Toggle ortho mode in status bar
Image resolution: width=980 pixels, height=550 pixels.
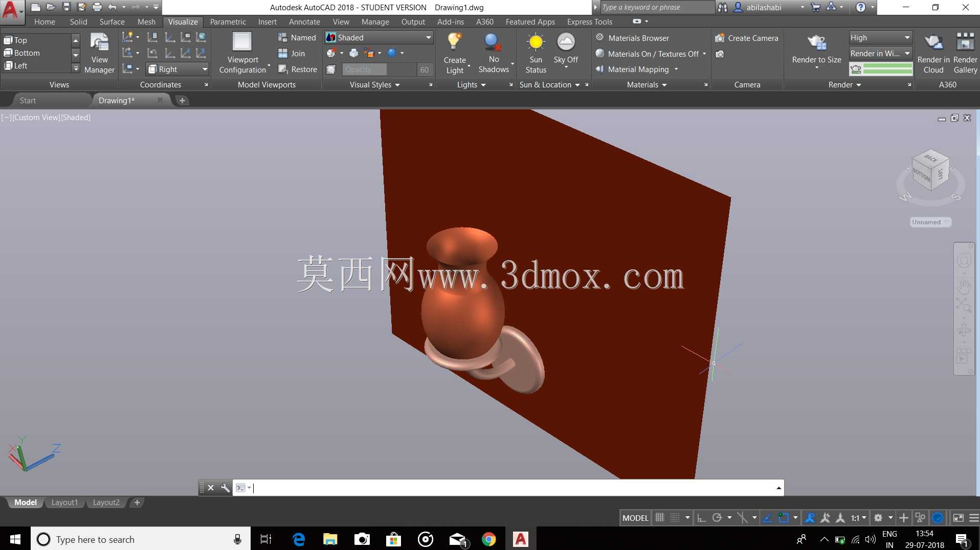pyautogui.click(x=702, y=518)
